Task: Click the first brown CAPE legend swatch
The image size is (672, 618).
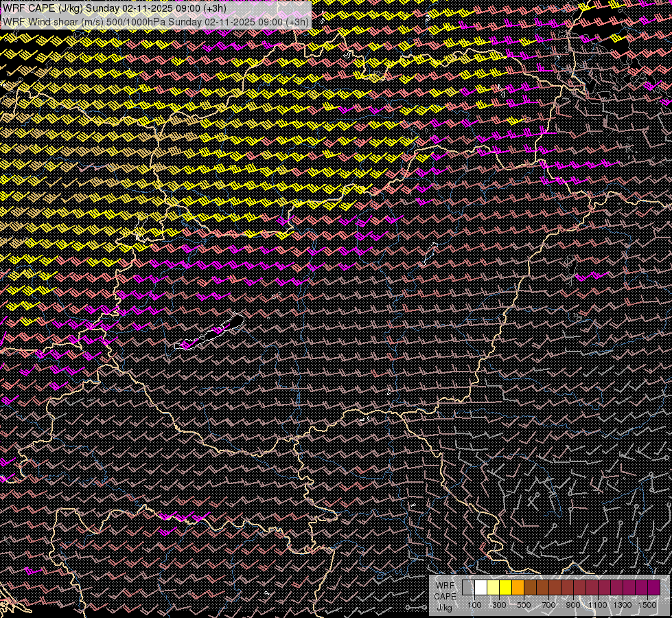Action: [530, 587]
